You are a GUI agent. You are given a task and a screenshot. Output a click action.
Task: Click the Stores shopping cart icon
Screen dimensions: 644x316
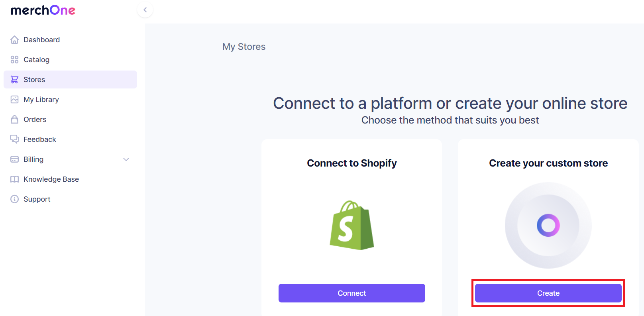(x=14, y=79)
